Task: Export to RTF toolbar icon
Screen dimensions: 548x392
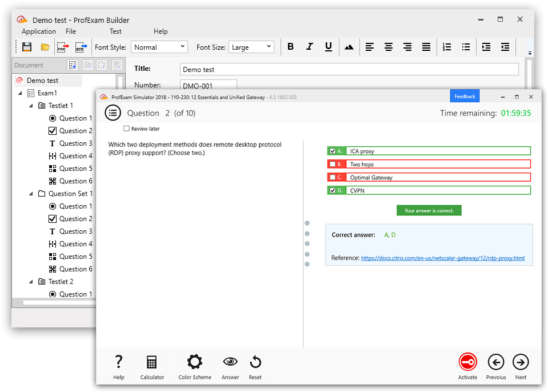Action: 82,47
